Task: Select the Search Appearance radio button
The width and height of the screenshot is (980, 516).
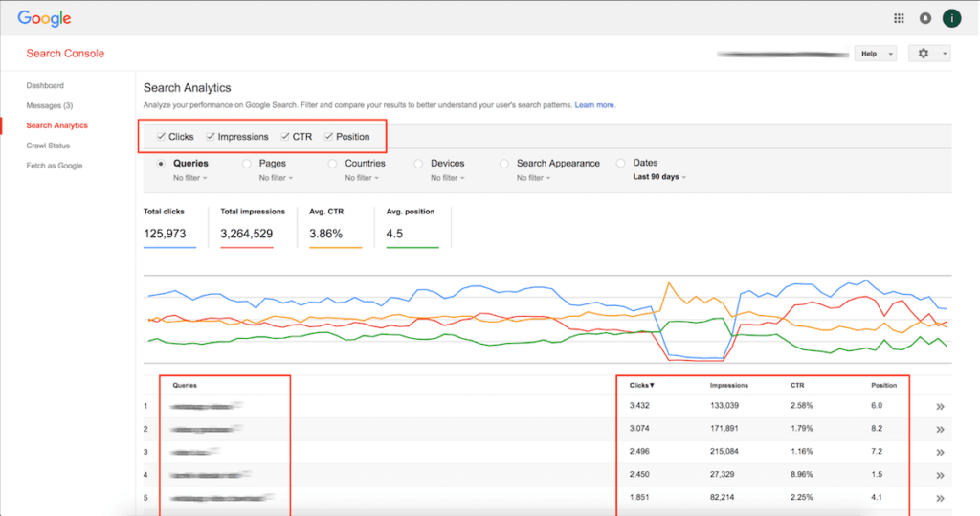Action: click(x=503, y=164)
